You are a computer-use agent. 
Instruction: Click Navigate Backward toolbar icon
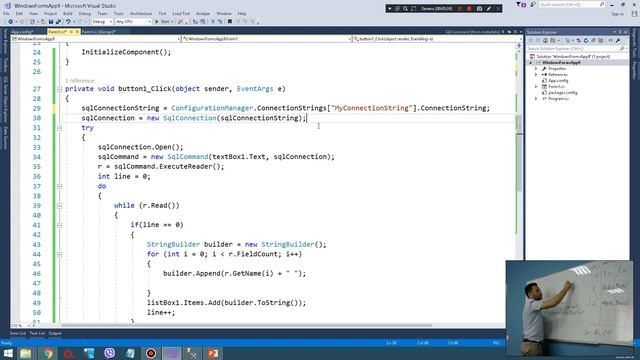coord(11,22)
